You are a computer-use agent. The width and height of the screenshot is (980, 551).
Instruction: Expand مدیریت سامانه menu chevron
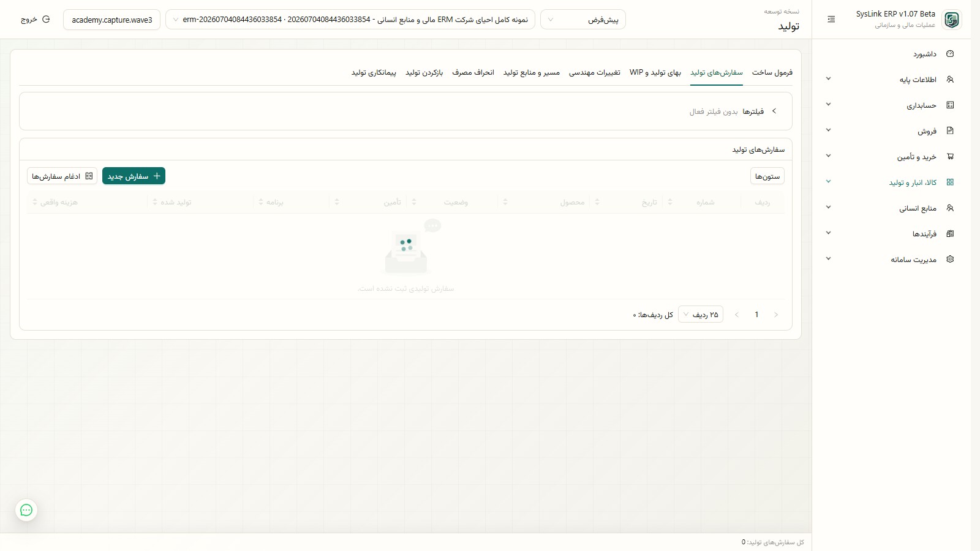[x=828, y=259]
